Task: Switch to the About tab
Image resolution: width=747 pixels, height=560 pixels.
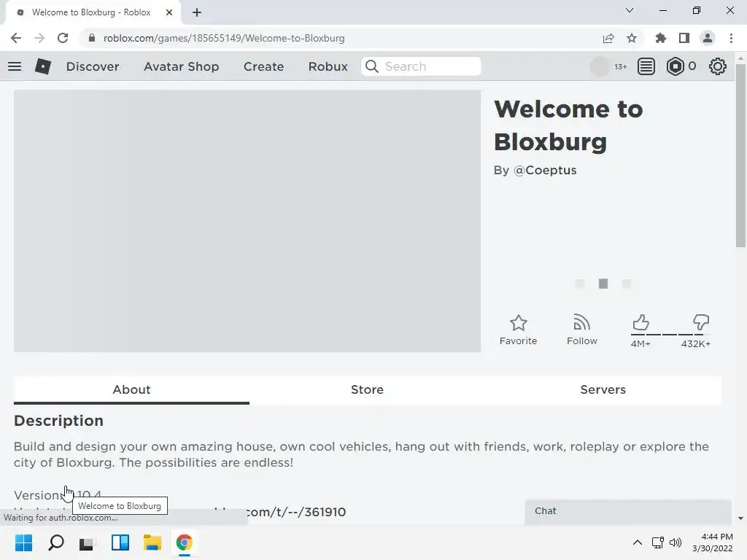Action: pyautogui.click(x=131, y=389)
